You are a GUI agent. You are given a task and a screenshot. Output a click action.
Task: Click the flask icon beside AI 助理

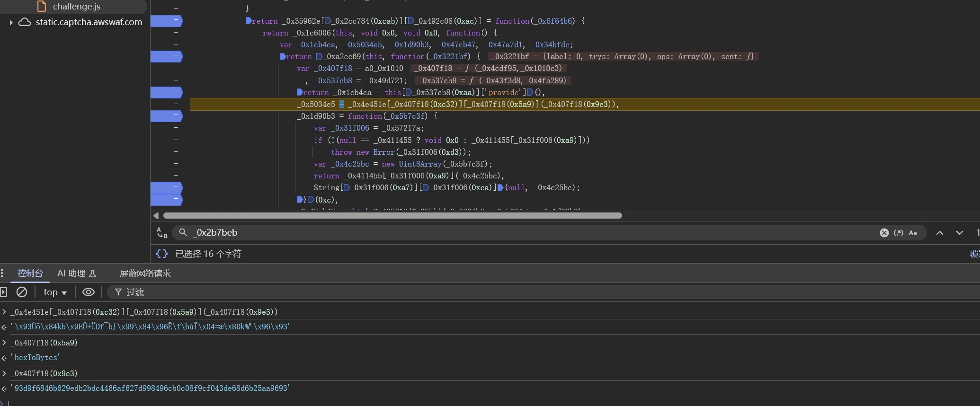pos(93,274)
